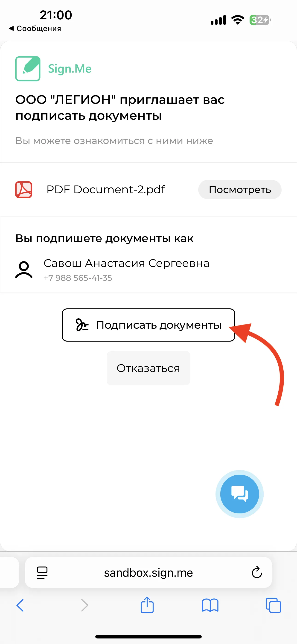Viewport: 297px width, 644px height.
Task: Click the red PDF file icon
Action: (x=24, y=190)
